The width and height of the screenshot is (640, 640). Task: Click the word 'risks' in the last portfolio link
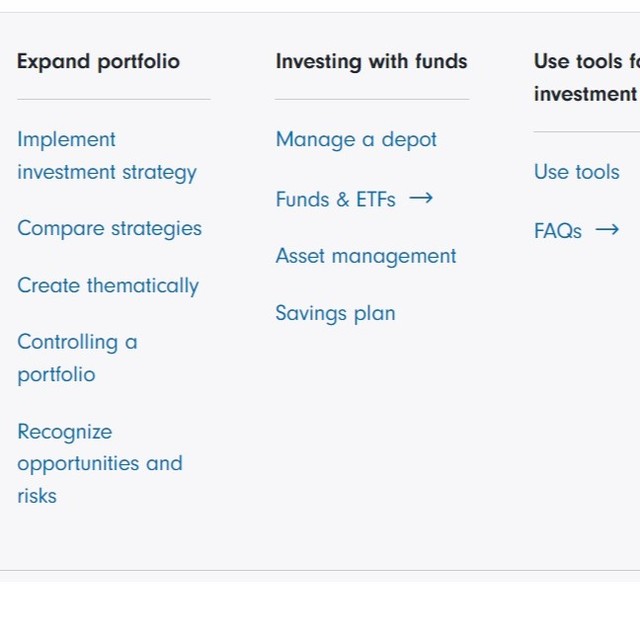point(37,496)
